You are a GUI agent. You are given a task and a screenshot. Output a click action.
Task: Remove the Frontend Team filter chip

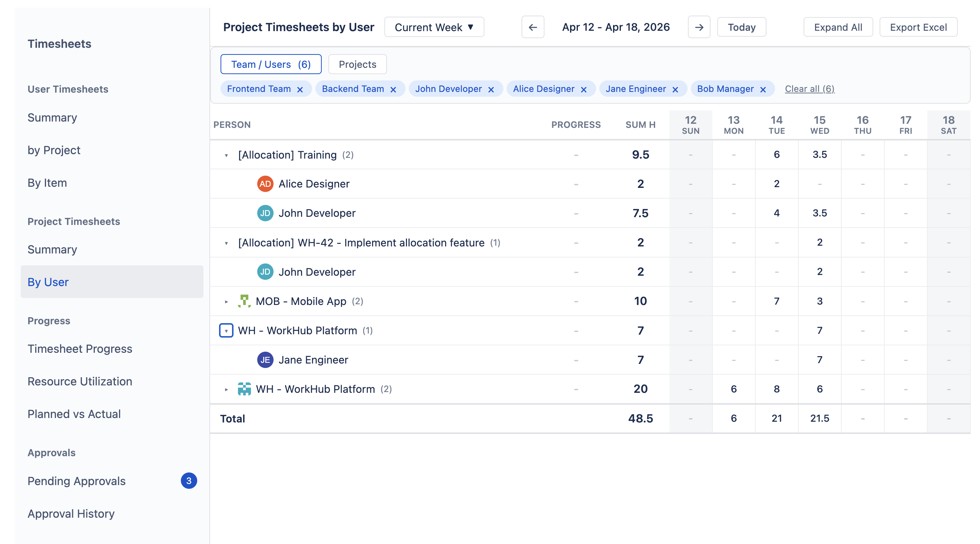pos(300,89)
